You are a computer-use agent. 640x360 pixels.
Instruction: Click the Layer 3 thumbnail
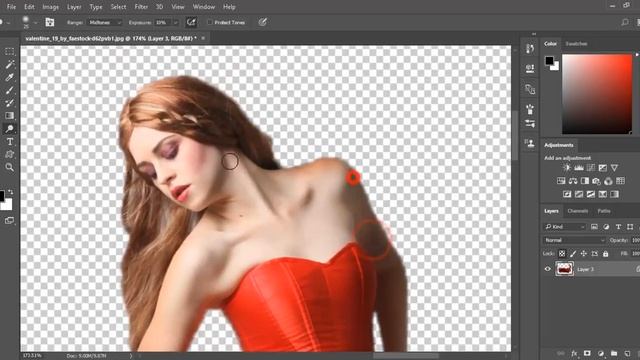click(x=564, y=269)
